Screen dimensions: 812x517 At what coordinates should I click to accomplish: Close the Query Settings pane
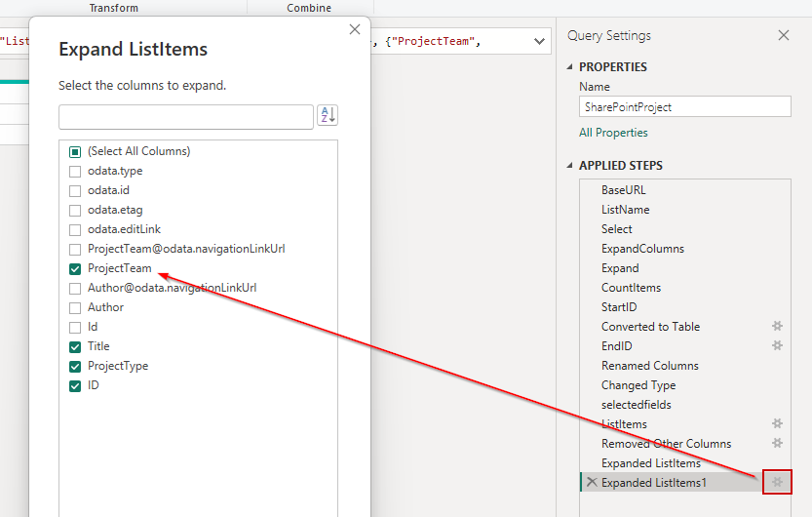[784, 35]
